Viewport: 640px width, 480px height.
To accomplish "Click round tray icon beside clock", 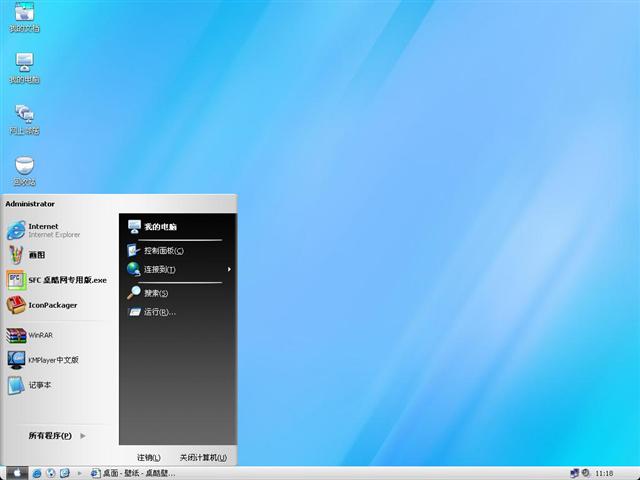I will [585, 473].
